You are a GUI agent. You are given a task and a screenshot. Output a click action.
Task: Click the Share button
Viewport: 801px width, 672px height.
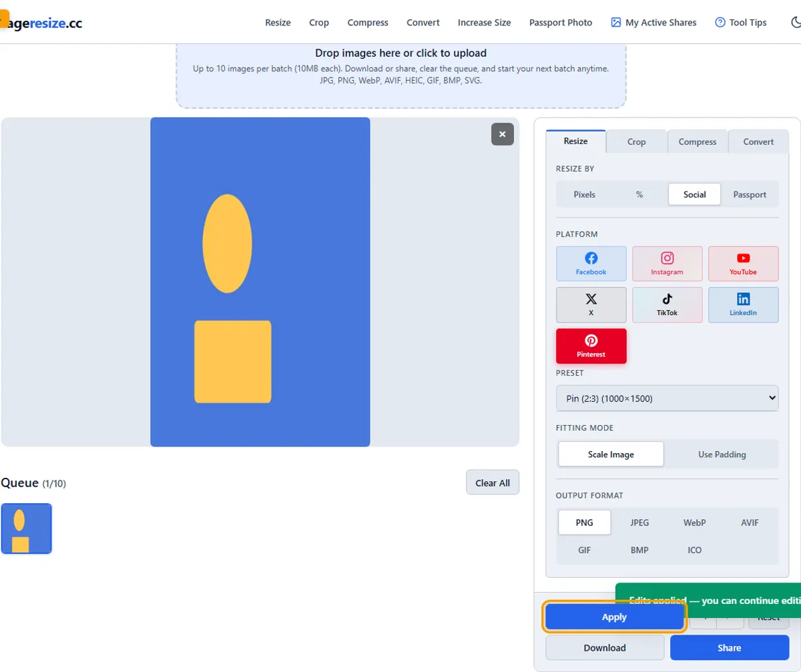pyautogui.click(x=730, y=647)
